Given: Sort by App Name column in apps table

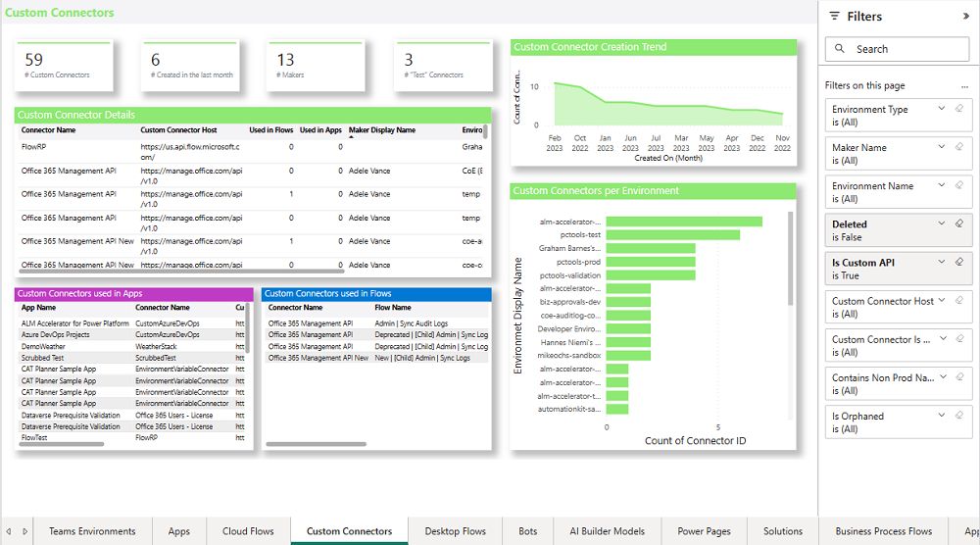Looking at the screenshot, I should point(39,308).
